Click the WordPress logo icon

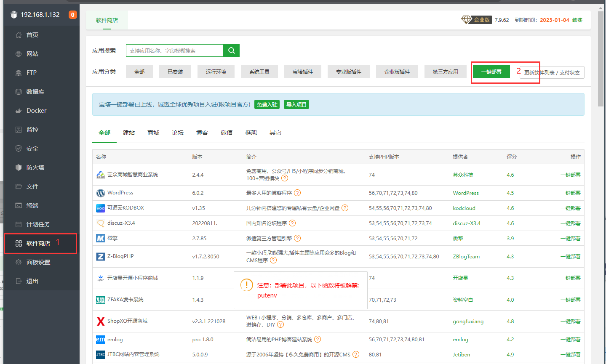(101, 193)
